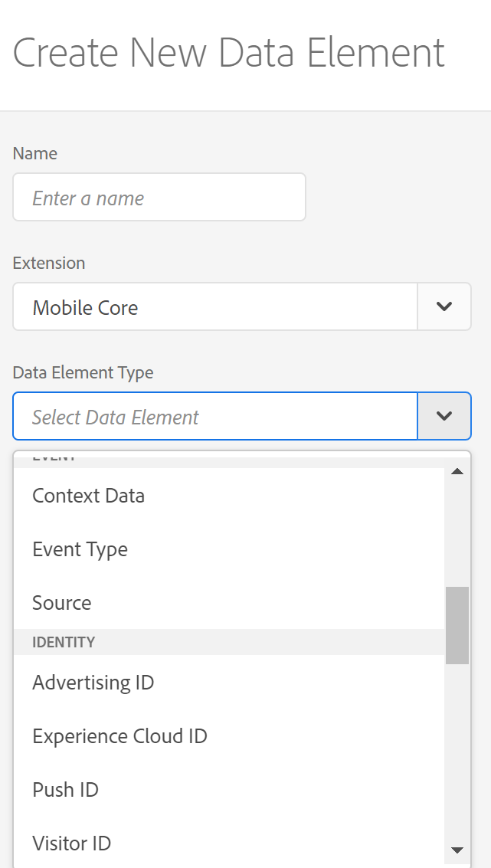Choose Experience Cloud ID option

119,735
